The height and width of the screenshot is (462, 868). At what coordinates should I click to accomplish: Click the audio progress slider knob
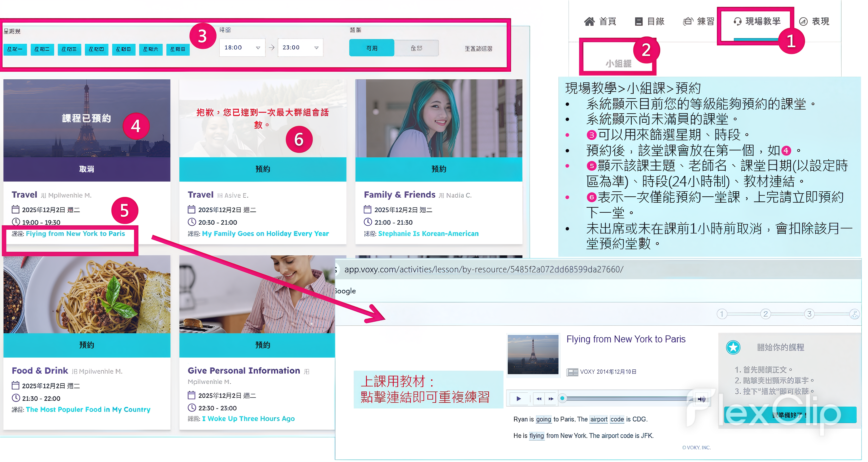point(562,399)
